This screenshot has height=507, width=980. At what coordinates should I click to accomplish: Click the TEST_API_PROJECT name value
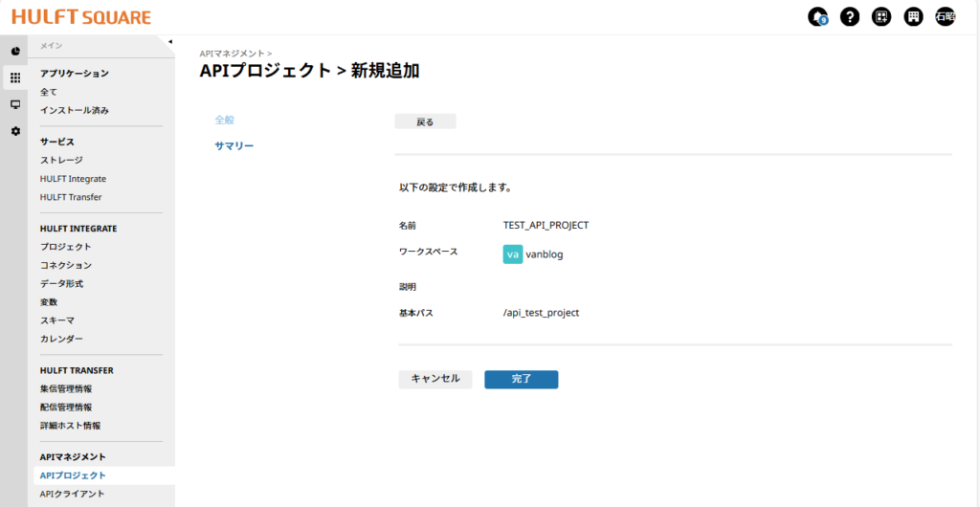[x=546, y=225]
